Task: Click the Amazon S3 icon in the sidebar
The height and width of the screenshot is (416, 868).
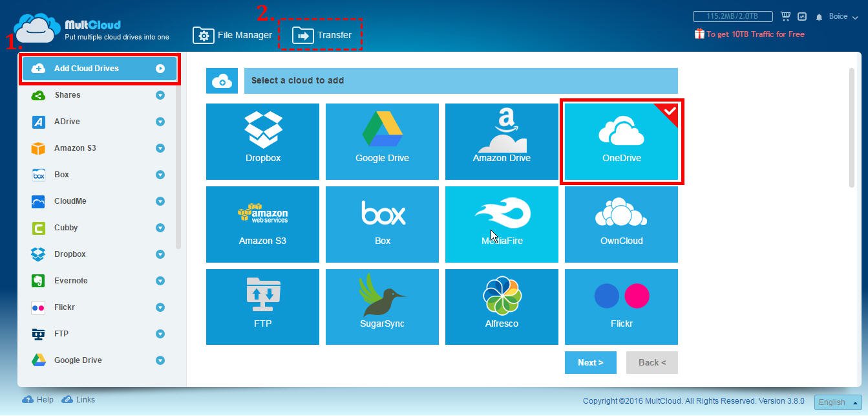Action: [x=38, y=148]
